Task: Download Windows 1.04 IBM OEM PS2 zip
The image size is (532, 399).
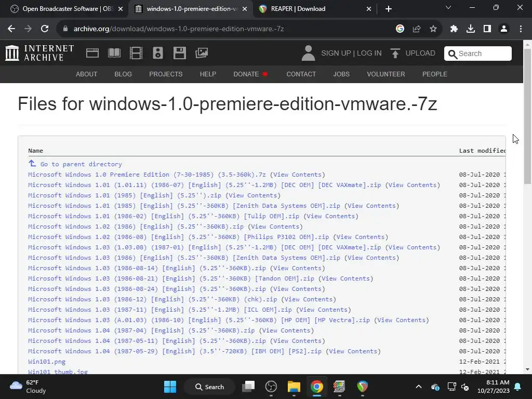Action: coord(175,351)
